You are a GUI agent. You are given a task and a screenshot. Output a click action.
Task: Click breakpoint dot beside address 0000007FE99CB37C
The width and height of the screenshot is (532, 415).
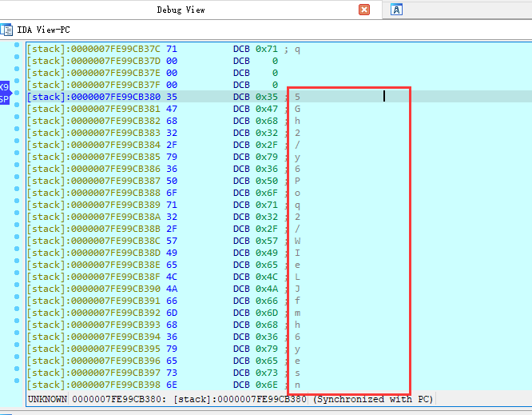tap(17, 45)
